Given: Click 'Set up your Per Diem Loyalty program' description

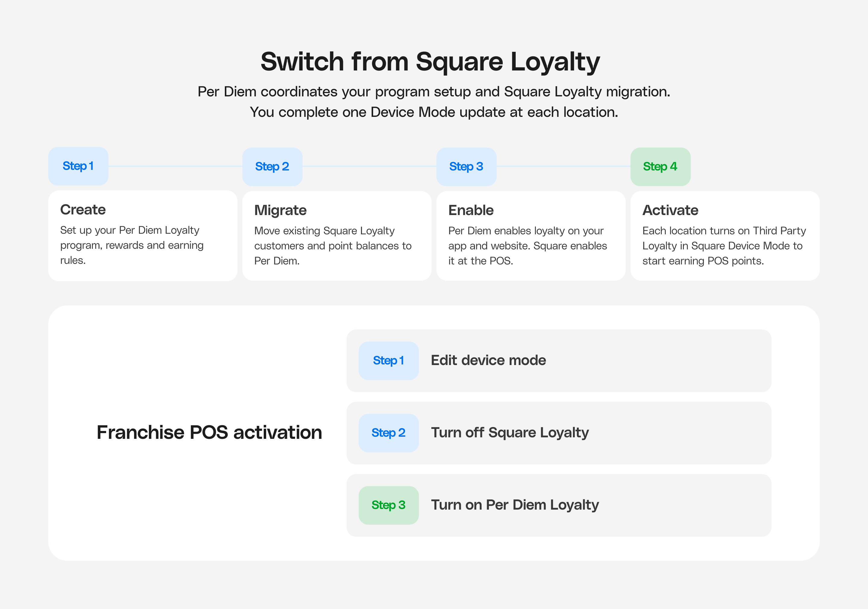Looking at the screenshot, I should (x=132, y=245).
